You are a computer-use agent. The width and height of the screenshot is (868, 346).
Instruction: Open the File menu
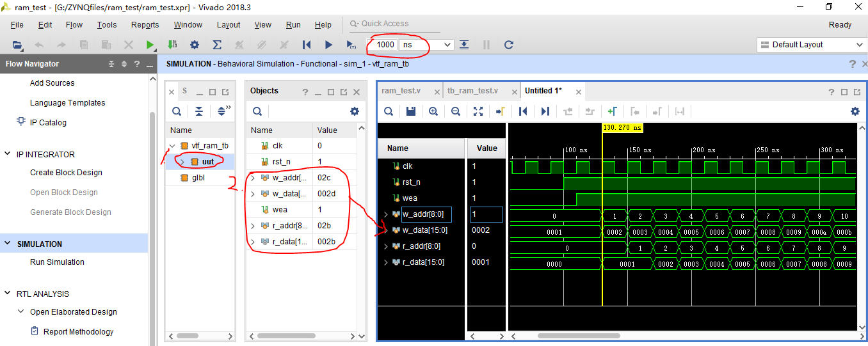pyautogui.click(x=17, y=25)
